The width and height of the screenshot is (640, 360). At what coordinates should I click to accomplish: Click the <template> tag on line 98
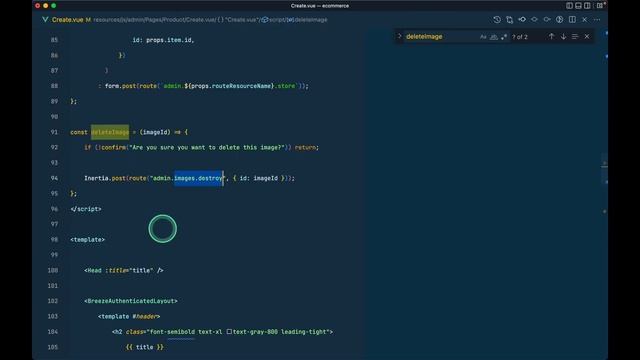click(x=87, y=240)
